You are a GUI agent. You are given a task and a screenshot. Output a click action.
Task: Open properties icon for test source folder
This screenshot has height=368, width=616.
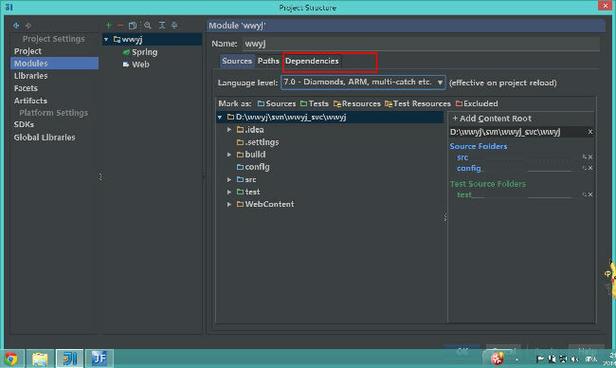(x=585, y=195)
